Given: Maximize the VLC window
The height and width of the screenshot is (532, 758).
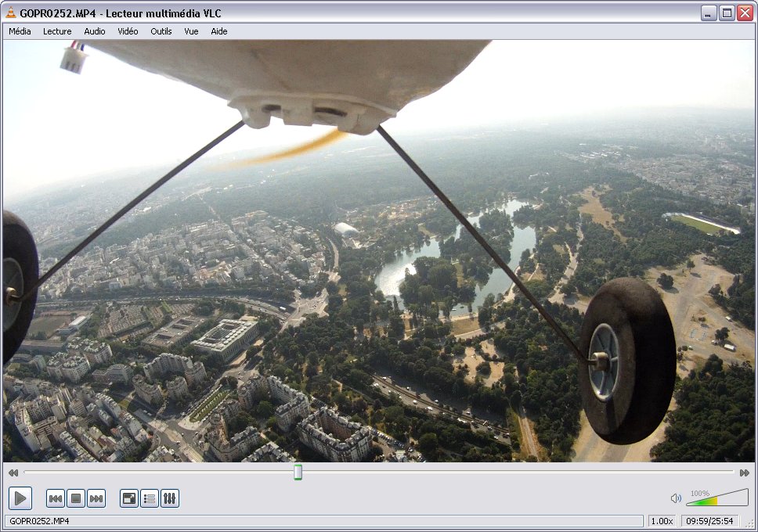Looking at the screenshot, I should [x=727, y=13].
